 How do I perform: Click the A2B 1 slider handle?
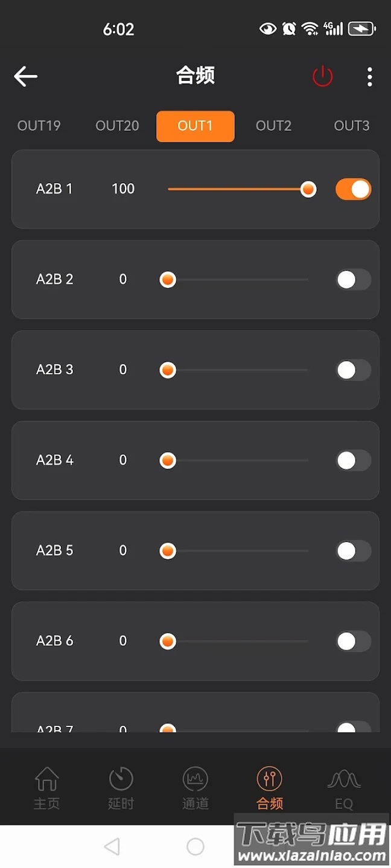click(308, 189)
